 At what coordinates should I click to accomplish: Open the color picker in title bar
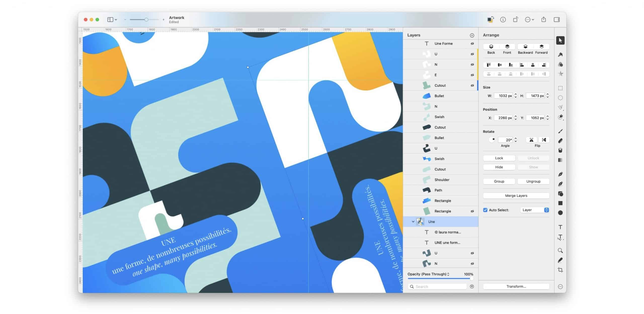tap(490, 20)
